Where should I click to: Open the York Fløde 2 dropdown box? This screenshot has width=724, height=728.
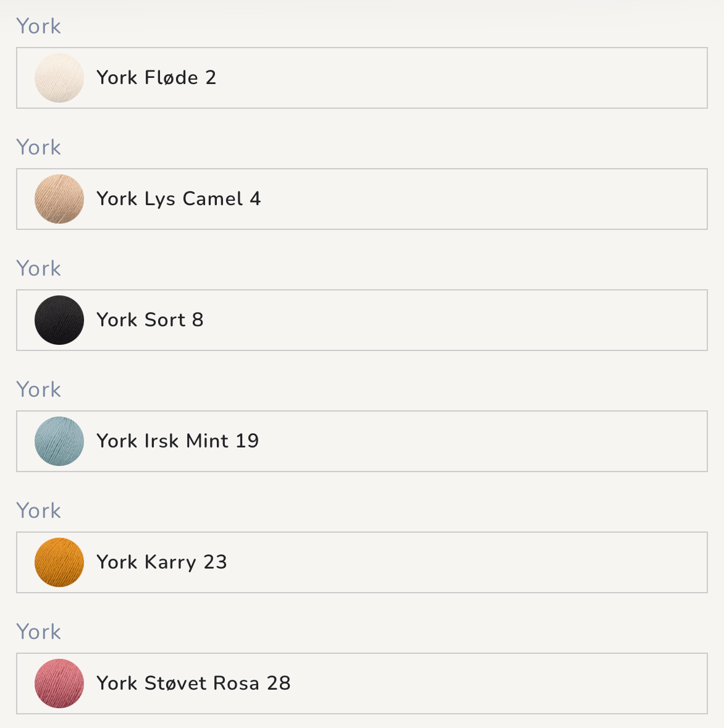[362, 78]
